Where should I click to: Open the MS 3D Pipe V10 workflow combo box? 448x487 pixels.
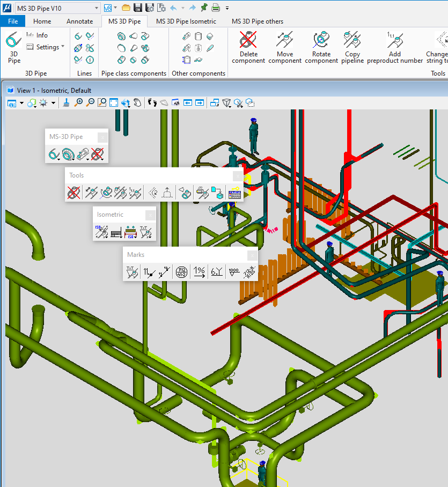57,8
